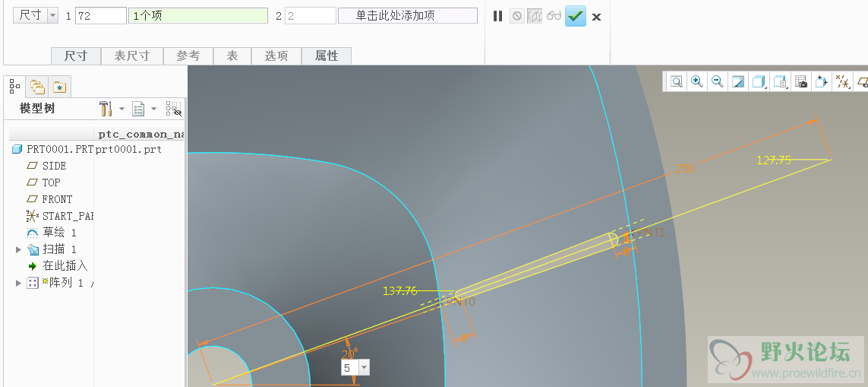This screenshot has height=387, width=868.
Task: Expand the 阵列 1 pattern node
Action: point(19,284)
